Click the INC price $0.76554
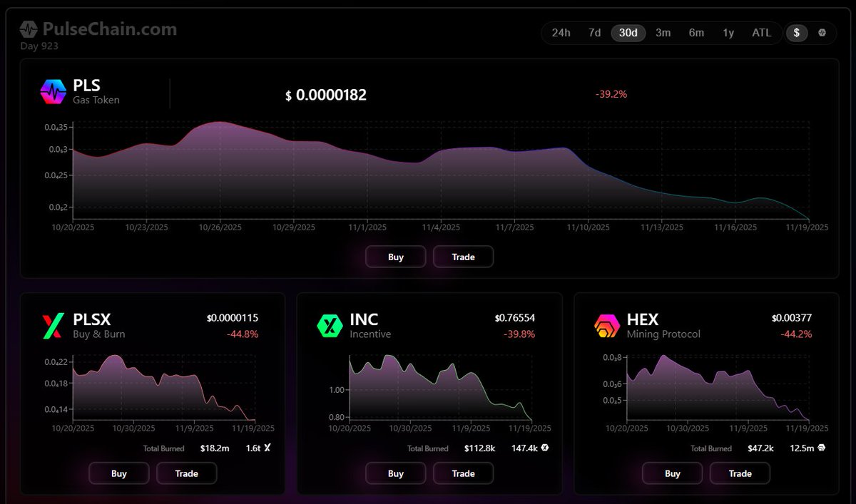856x504 pixels. pos(515,318)
